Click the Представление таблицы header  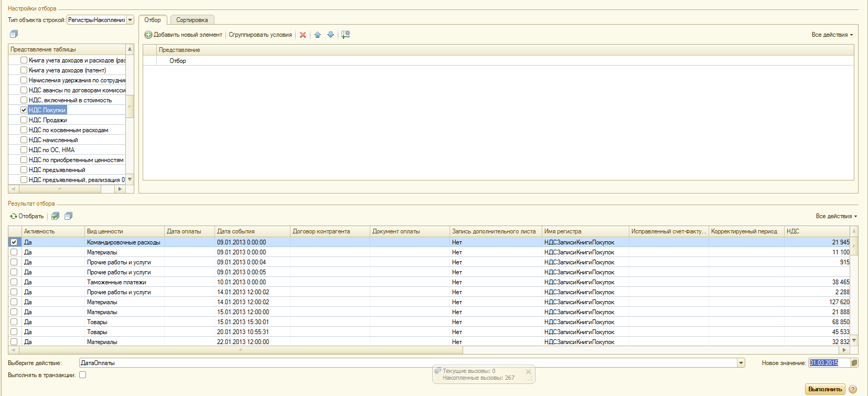tap(67, 49)
